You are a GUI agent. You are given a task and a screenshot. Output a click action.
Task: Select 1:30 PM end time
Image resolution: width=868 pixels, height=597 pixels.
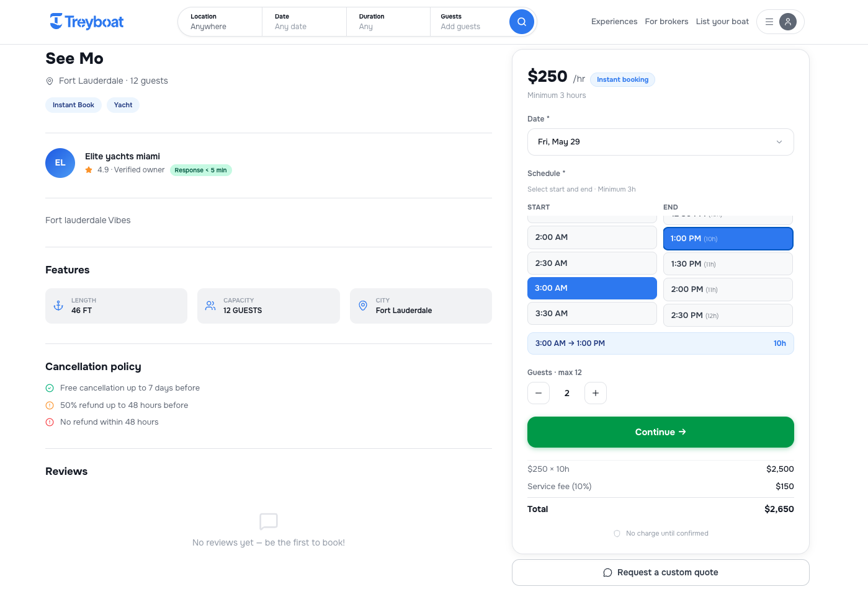coord(728,264)
